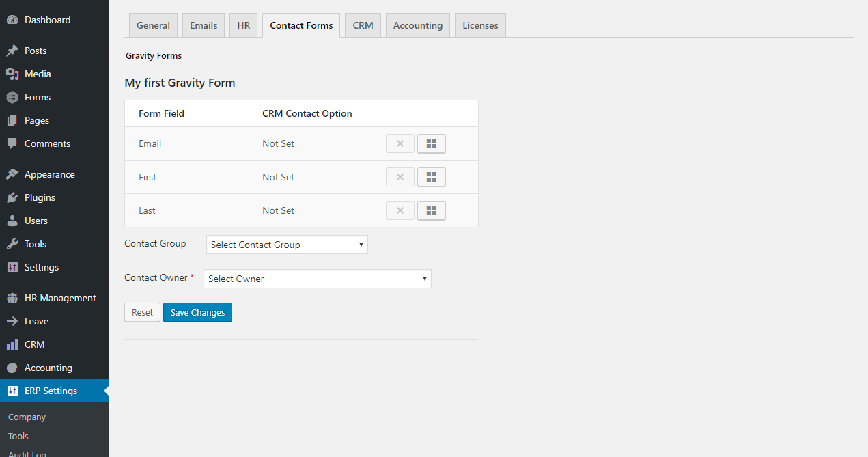Clear mapping with X in Last row

click(x=400, y=210)
